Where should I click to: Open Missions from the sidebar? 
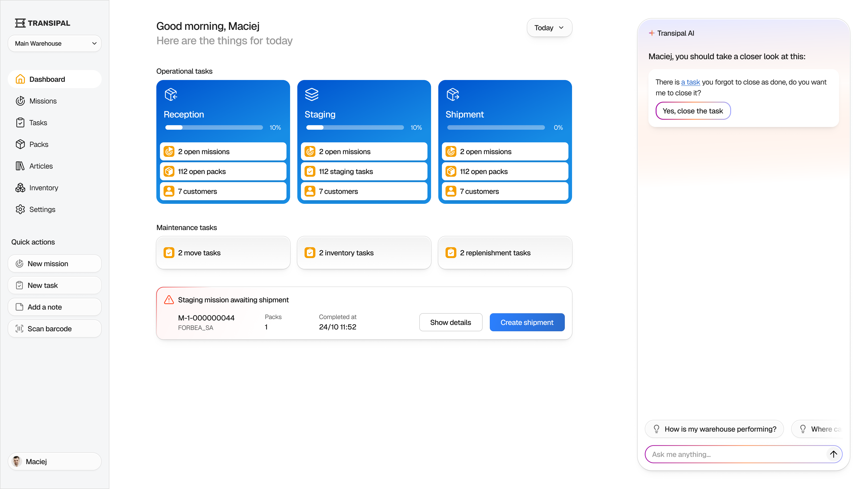55,101
